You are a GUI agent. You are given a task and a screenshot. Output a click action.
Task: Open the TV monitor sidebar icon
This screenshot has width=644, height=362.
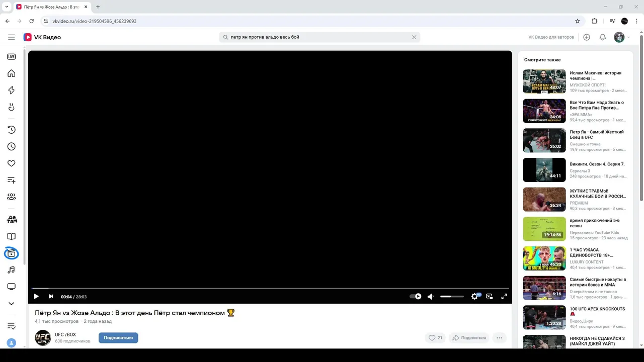tap(11, 287)
